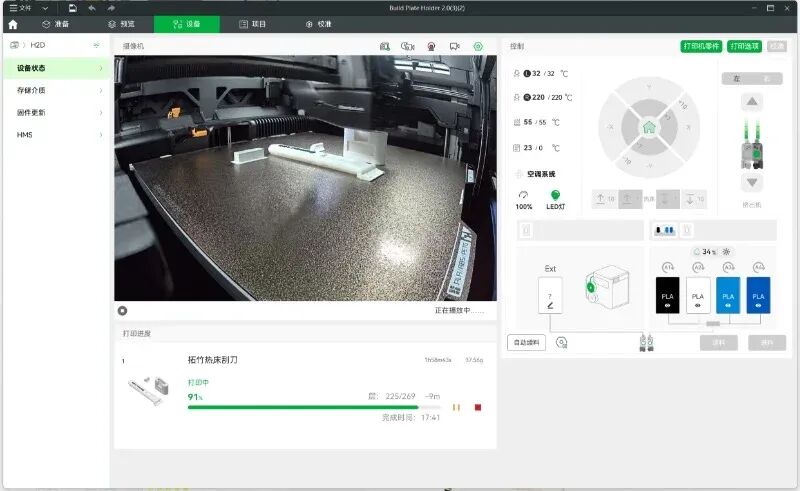800x491 pixels.
Task: Open camera settings gear icon
Action: (x=478, y=46)
